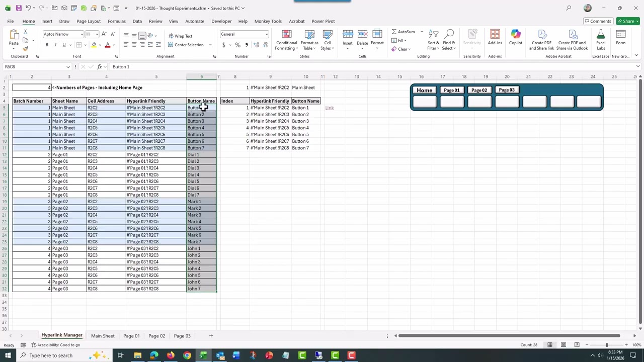Click the Format Painter brush icon
Image resolution: width=644 pixels, height=362 pixels.
click(x=26, y=49)
